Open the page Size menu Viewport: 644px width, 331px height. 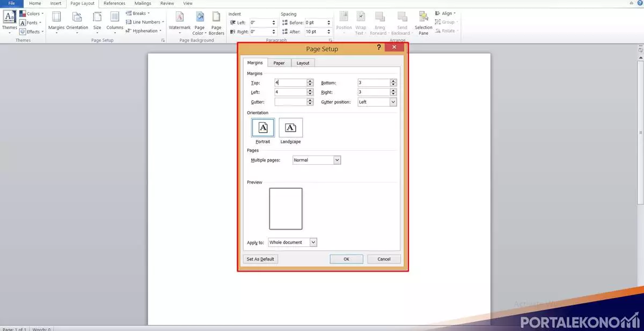(97, 22)
